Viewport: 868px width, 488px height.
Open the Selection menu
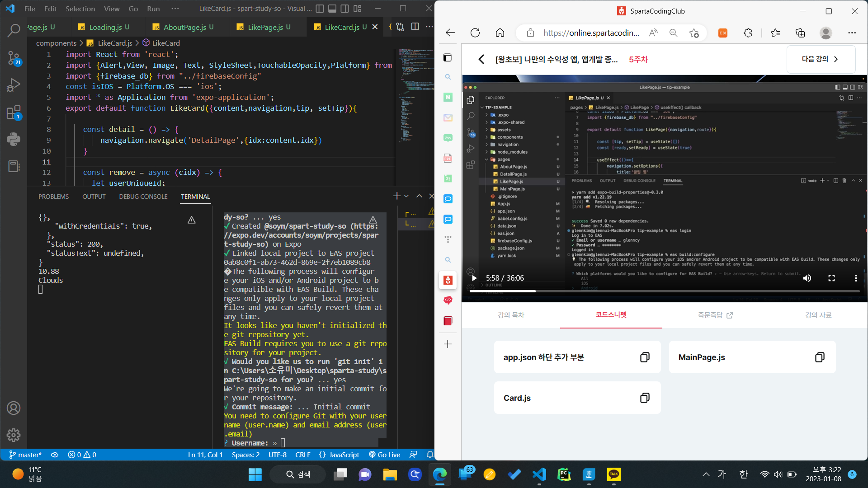pos(80,9)
